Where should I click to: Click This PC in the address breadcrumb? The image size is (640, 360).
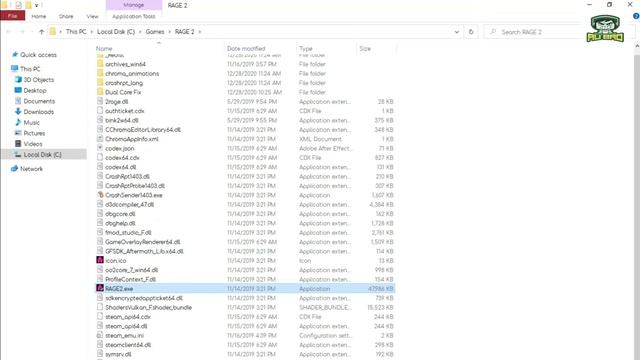coord(76,31)
